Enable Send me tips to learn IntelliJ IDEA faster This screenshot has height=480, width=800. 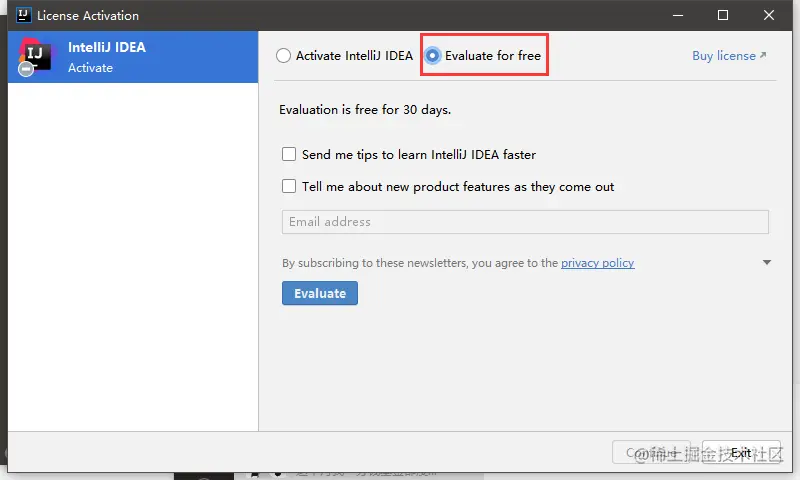point(289,154)
